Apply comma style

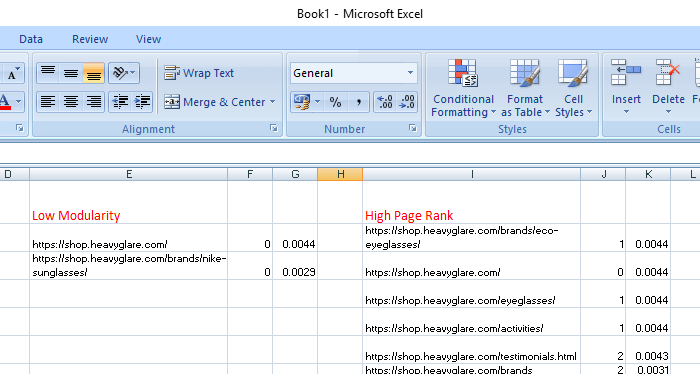[358, 102]
